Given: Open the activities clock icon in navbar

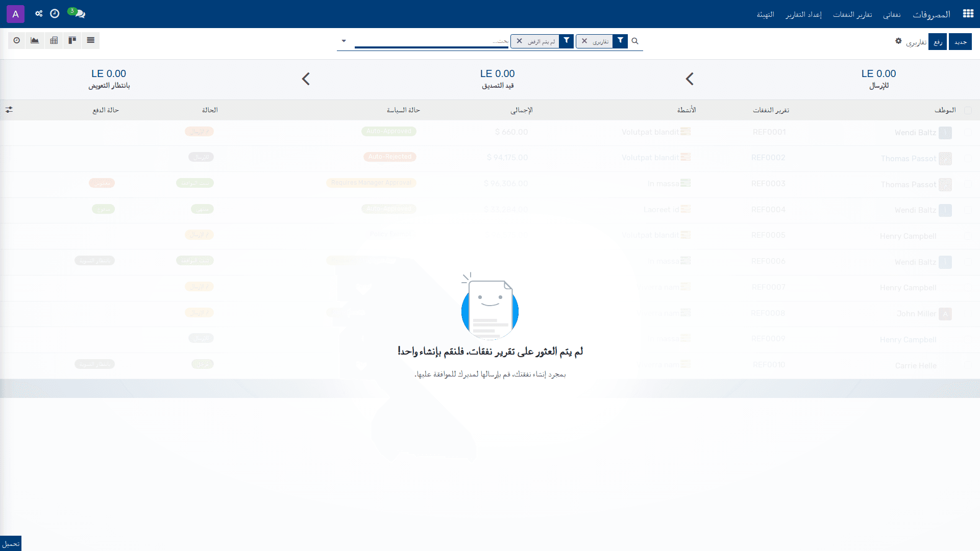Looking at the screenshot, I should 55,14.
